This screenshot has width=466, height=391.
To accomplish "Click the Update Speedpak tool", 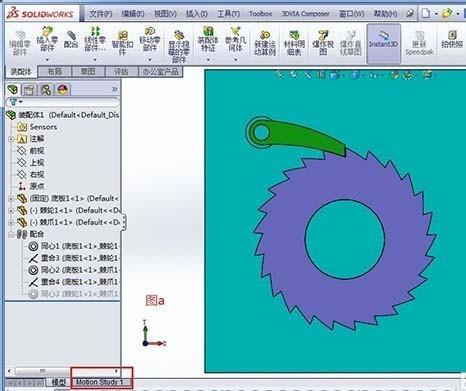I will coord(419,43).
